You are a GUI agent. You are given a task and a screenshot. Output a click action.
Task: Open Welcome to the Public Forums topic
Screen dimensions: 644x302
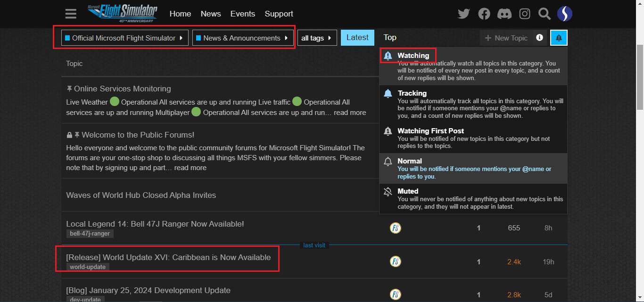point(138,135)
